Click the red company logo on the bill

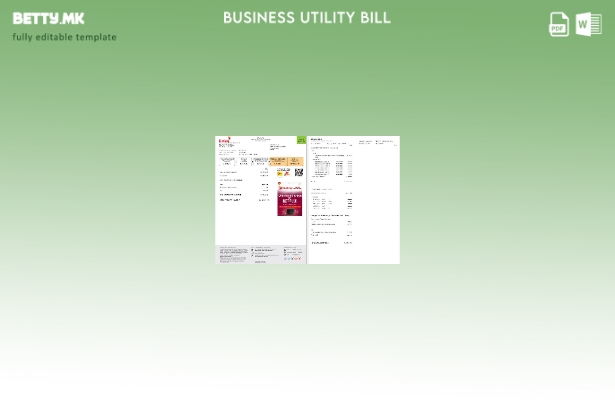point(225,142)
